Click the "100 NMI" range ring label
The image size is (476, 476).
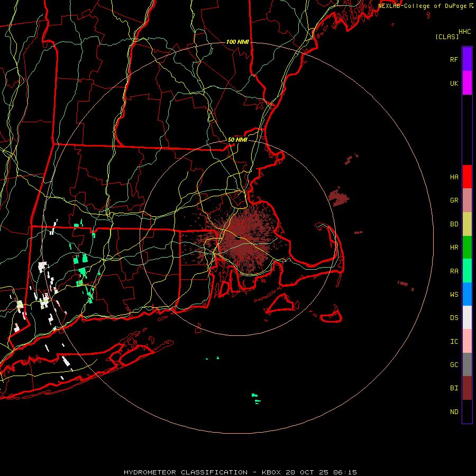tap(237, 42)
